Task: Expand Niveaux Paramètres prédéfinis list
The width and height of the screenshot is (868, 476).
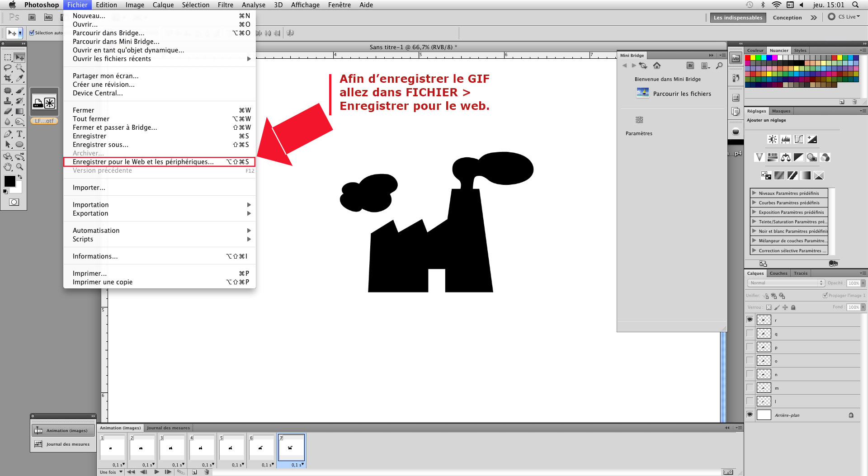Action: point(754,193)
